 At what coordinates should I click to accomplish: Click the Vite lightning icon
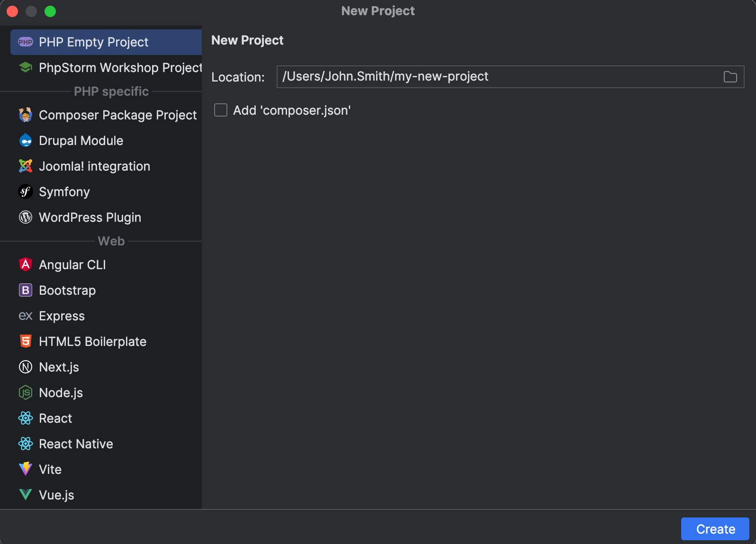[x=25, y=469]
